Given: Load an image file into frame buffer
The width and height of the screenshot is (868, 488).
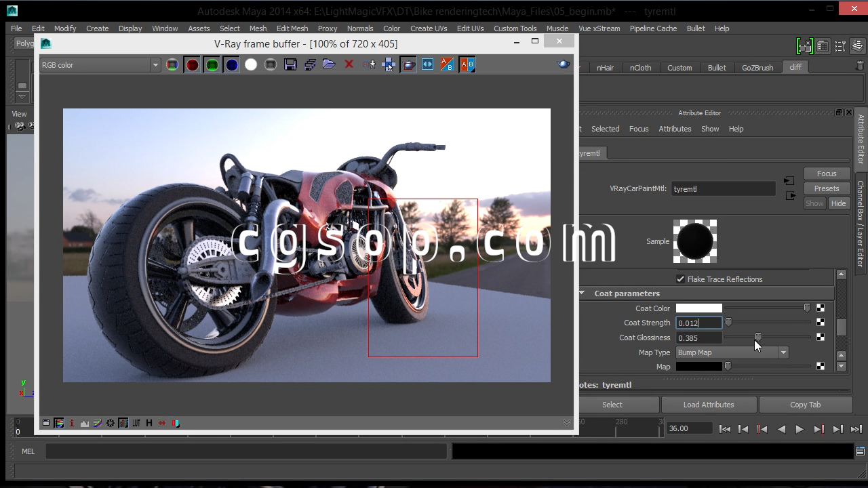Looking at the screenshot, I should 330,65.
